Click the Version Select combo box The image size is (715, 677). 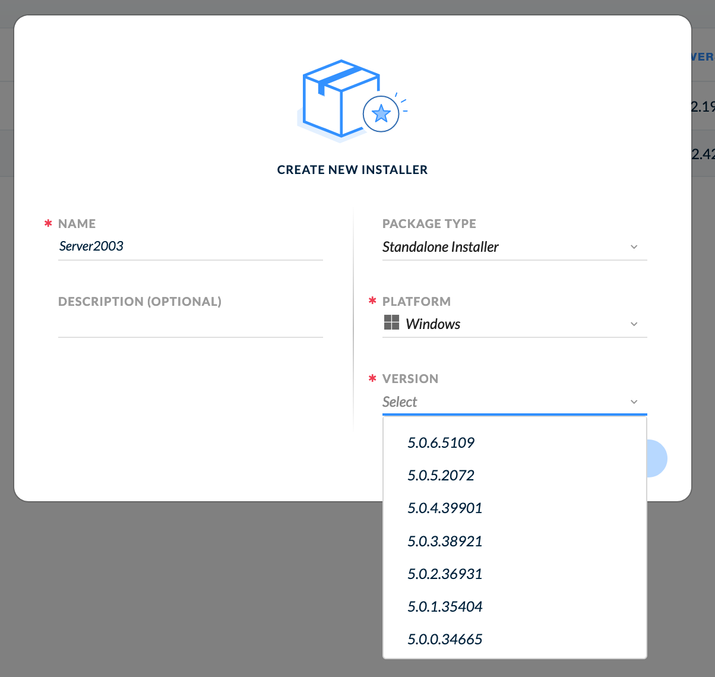[x=505, y=402]
